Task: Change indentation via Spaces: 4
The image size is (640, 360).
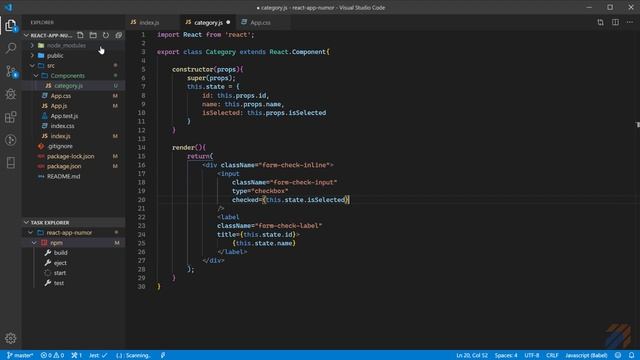Action: click(x=506, y=356)
